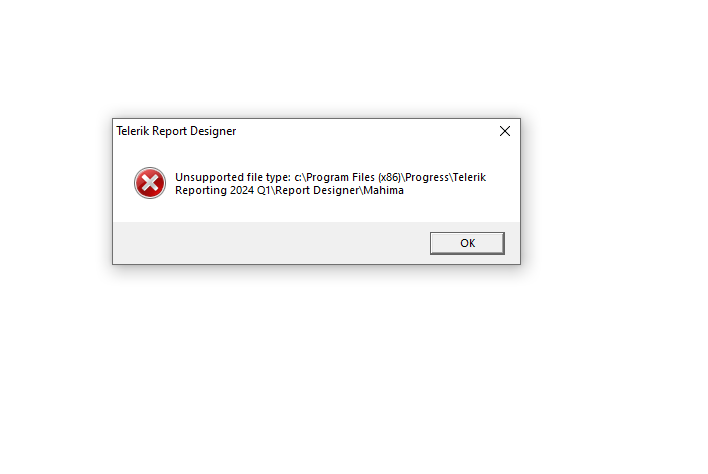This screenshot has width=708, height=474.
Task: Click the red error X icon
Action: [149, 183]
